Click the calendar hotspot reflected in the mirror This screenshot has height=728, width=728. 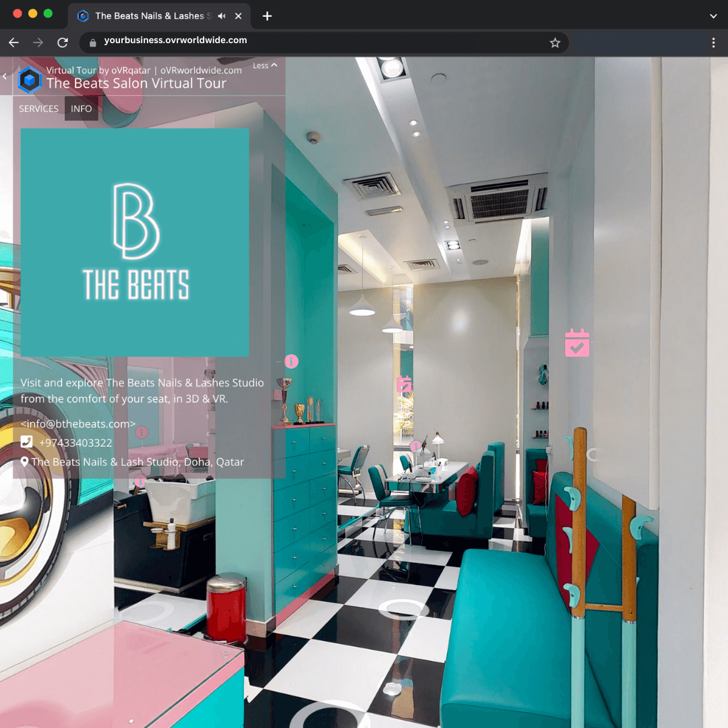pos(403,384)
